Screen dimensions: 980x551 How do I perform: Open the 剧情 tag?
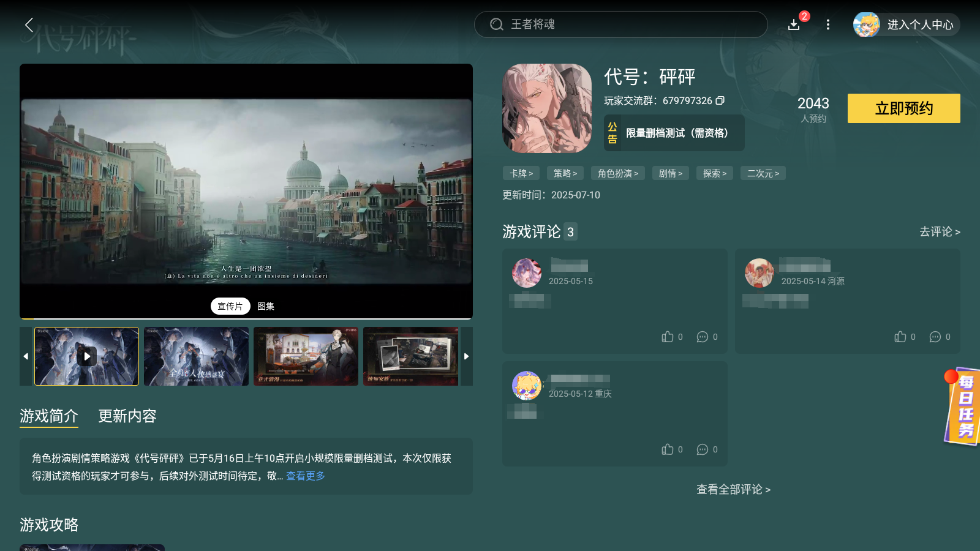coord(671,173)
